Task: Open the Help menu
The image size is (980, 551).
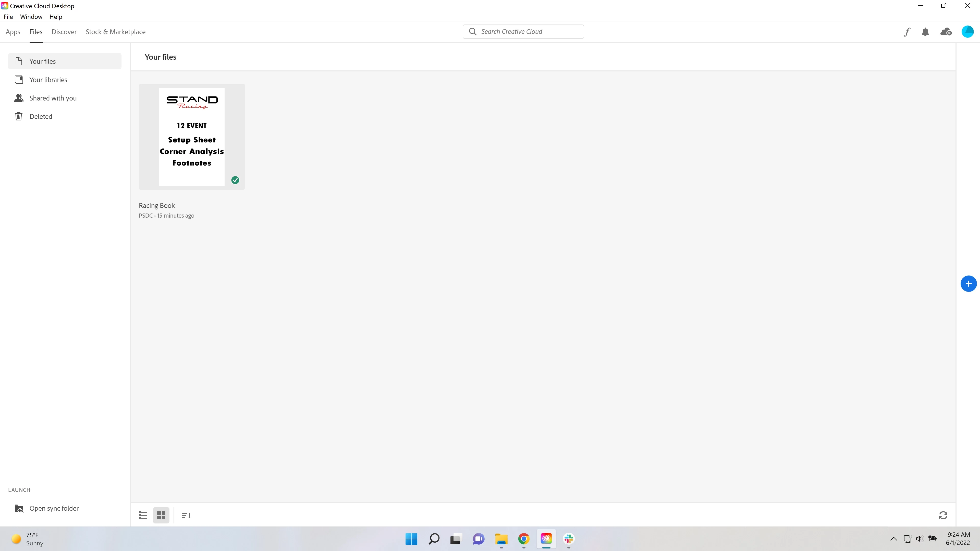Action: pos(56,17)
